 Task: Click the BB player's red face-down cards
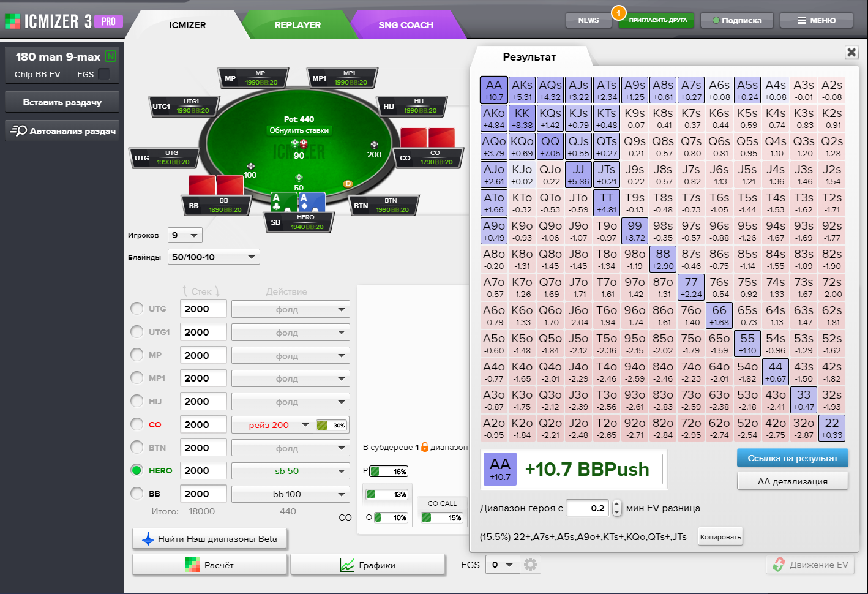(216, 185)
